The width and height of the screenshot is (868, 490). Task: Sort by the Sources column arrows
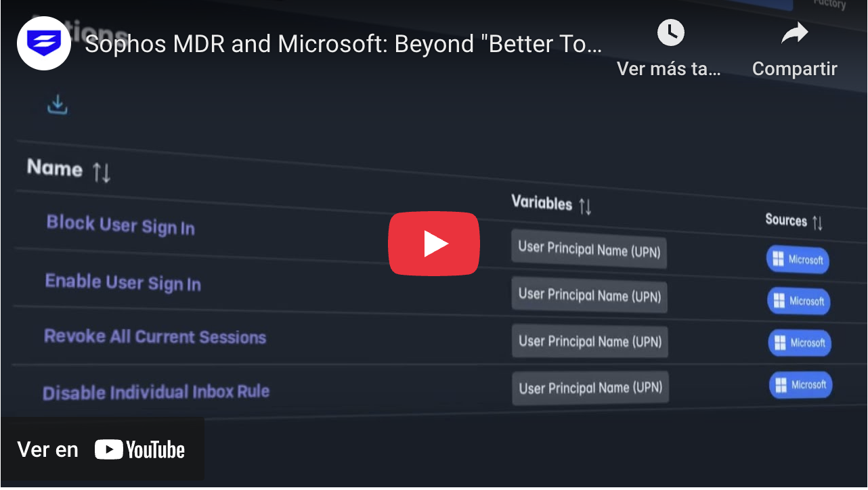pyautogui.click(x=817, y=223)
